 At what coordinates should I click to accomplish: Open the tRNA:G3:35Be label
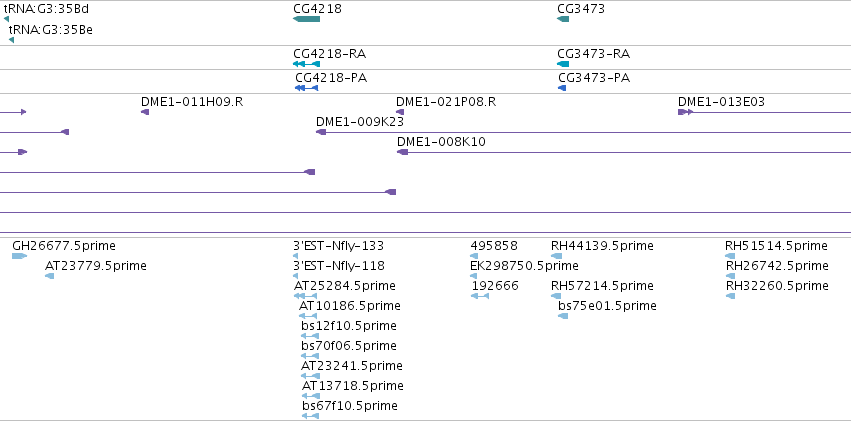pos(51,29)
